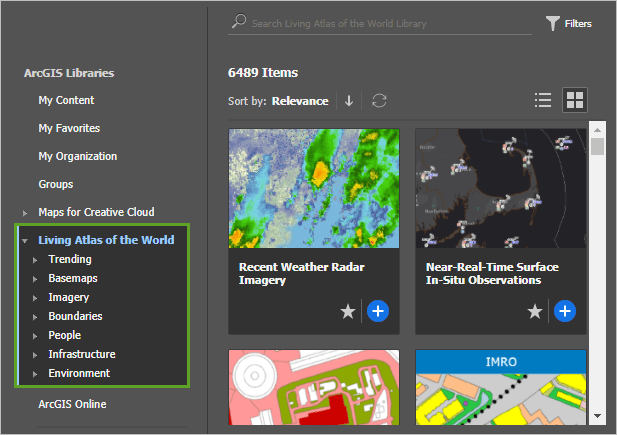Switch to list view
Image resolution: width=617 pixels, height=435 pixels.
click(x=543, y=100)
